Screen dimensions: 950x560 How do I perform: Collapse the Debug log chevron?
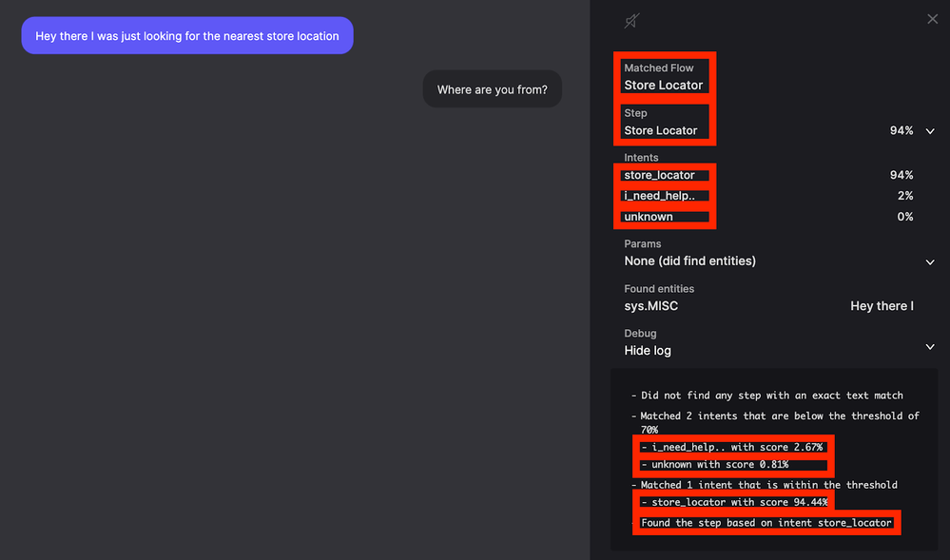930,347
